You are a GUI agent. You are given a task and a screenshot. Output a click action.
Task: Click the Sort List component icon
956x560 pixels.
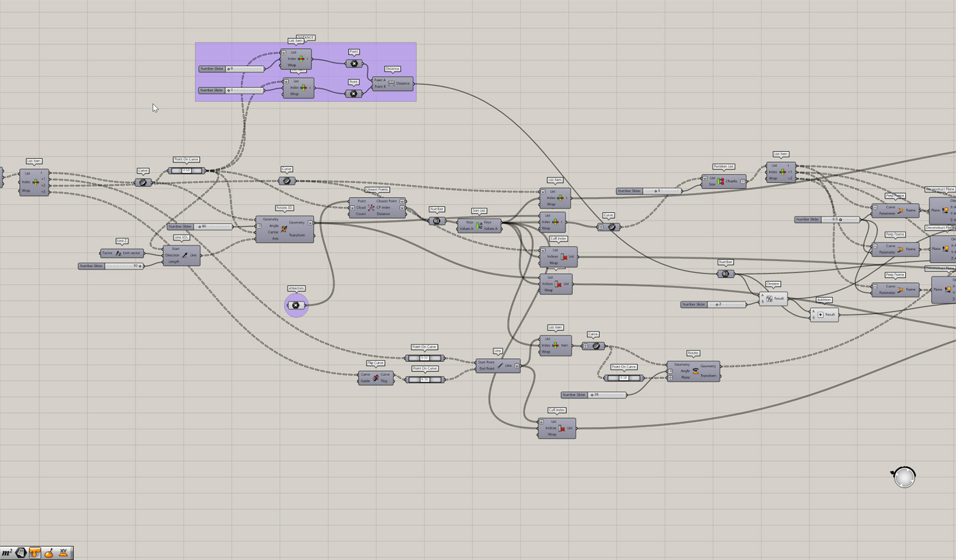point(479,225)
